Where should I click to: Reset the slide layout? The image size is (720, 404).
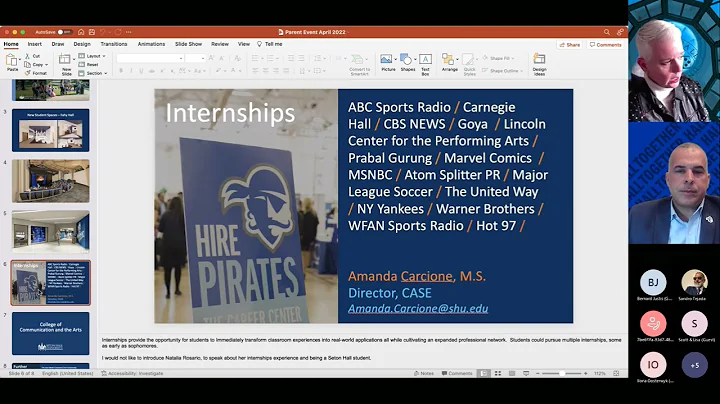[x=89, y=65]
